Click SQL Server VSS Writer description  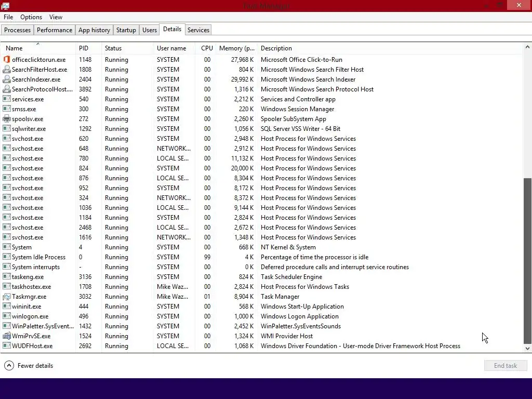tap(300, 129)
